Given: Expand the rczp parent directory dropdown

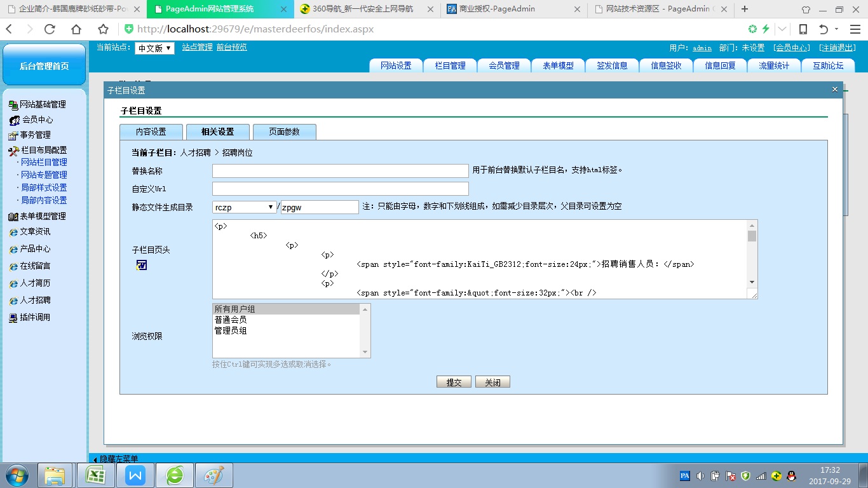Looking at the screenshot, I should [x=244, y=207].
